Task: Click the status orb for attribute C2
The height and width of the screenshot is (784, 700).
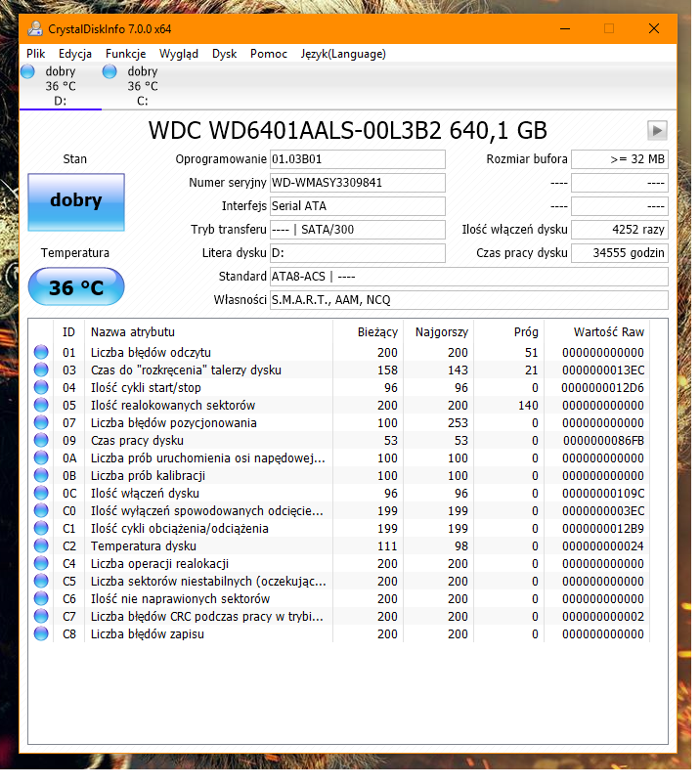Action: [41, 546]
